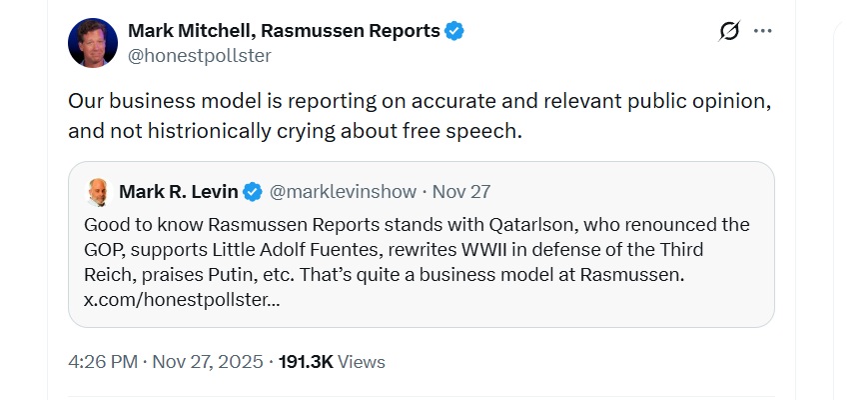
Task: Follow the x.com/honestpollster… link
Action: coord(181,299)
